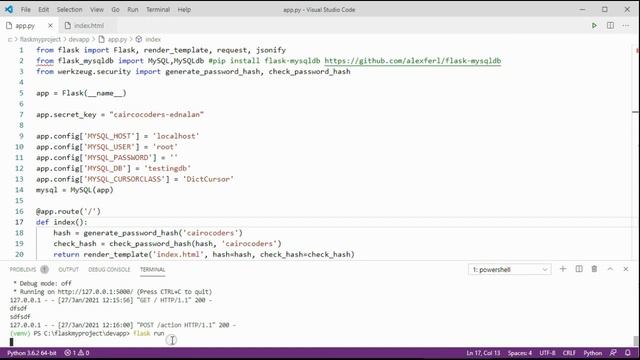Split the terminal panel
The image size is (640, 360).
tap(579, 269)
